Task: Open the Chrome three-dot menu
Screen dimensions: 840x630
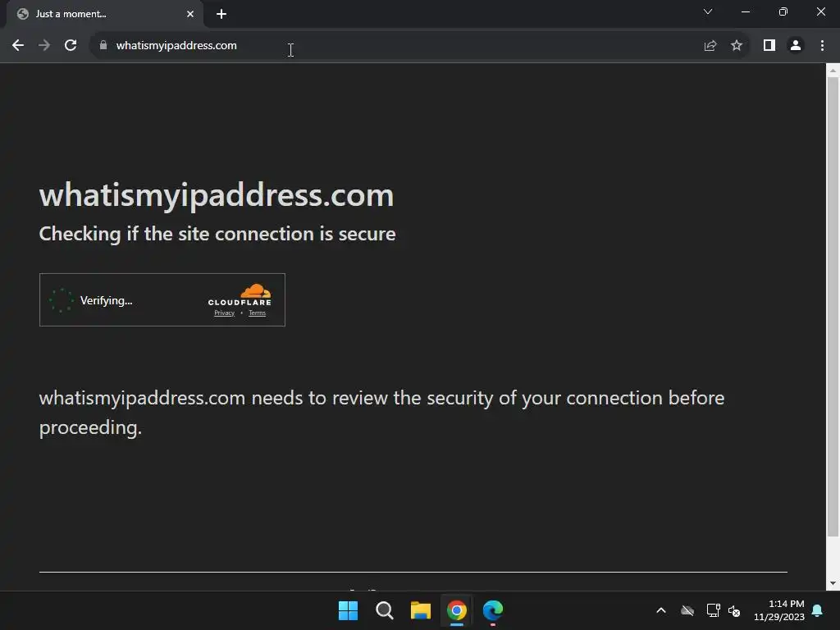Action: tap(822, 46)
